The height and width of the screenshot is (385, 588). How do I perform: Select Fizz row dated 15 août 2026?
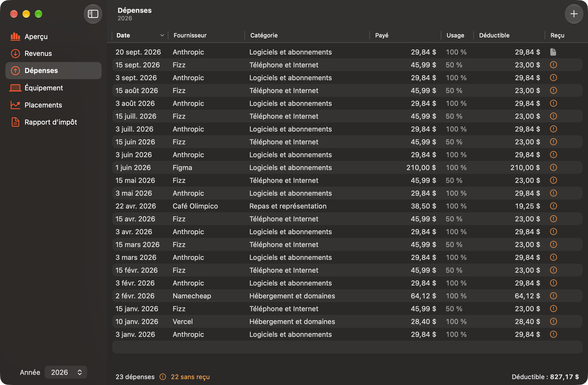coord(347,90)
